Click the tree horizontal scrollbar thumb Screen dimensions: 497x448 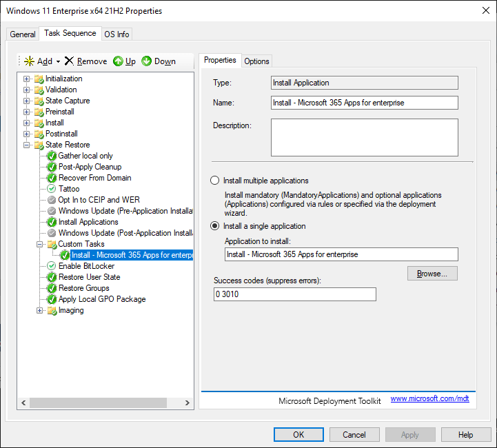pyautogui.click(x=99, y=403)
